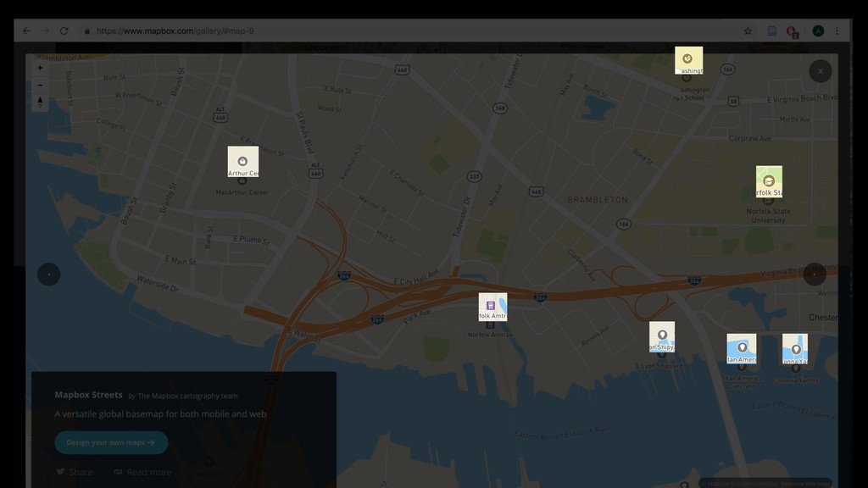
Task: Click the Waterside Dr label
Action: (x=158, y=284)
